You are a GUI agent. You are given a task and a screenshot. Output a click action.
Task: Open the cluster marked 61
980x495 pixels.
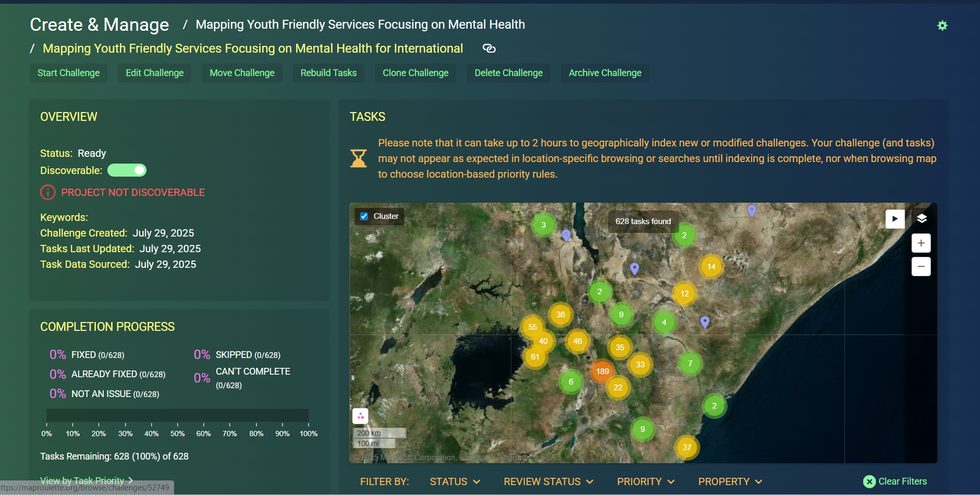[x=535, y=357]
